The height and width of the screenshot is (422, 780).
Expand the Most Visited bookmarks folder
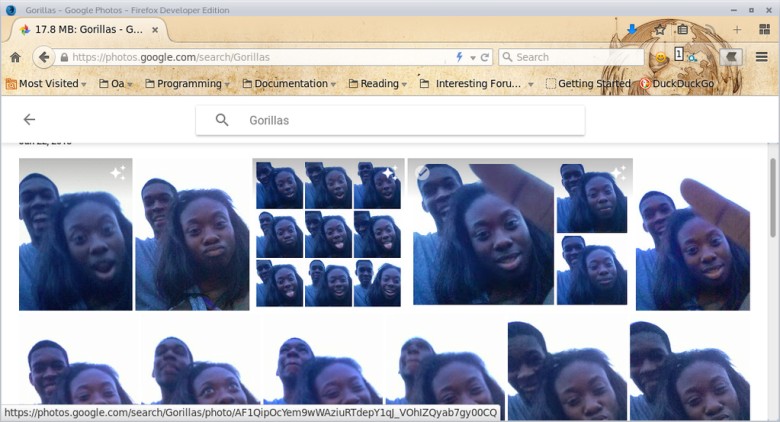pos(48,84)
